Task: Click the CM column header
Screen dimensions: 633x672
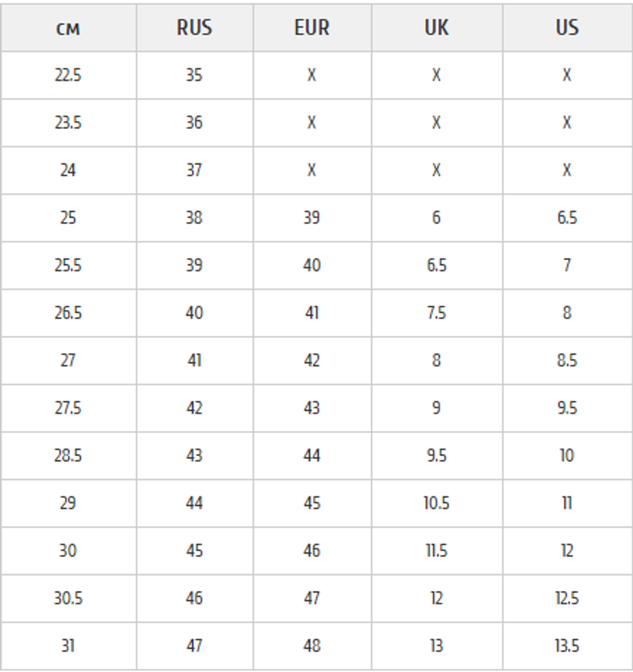Action: 68,28
